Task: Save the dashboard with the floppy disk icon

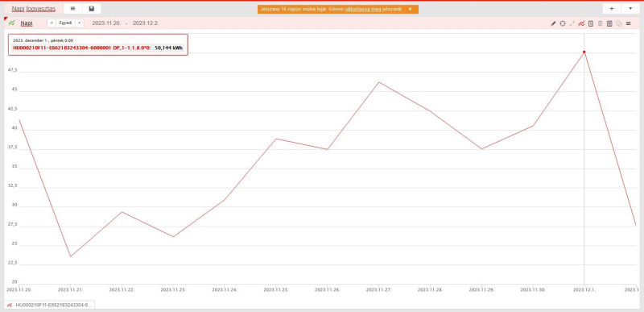Action: [92, 9]
